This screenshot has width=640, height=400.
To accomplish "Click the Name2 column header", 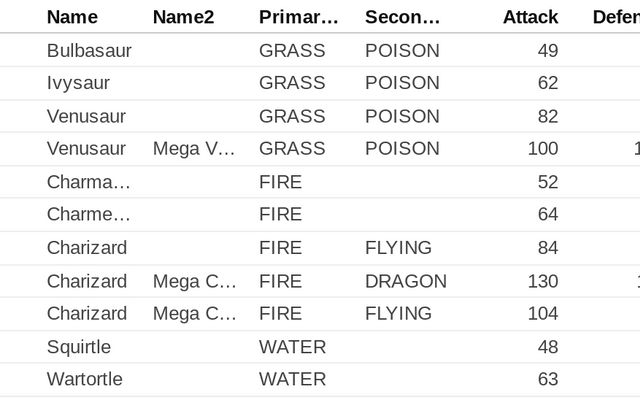I will (x=182, y=17).
